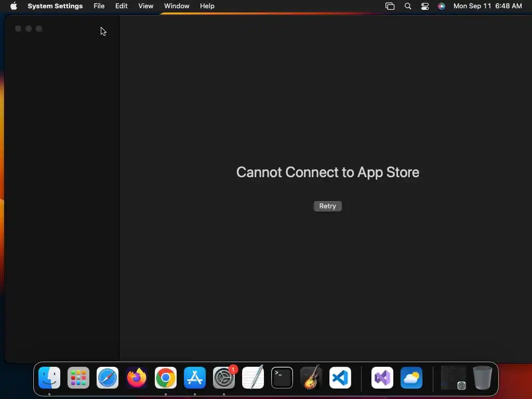Open the System Settings menu

(55, 6)
